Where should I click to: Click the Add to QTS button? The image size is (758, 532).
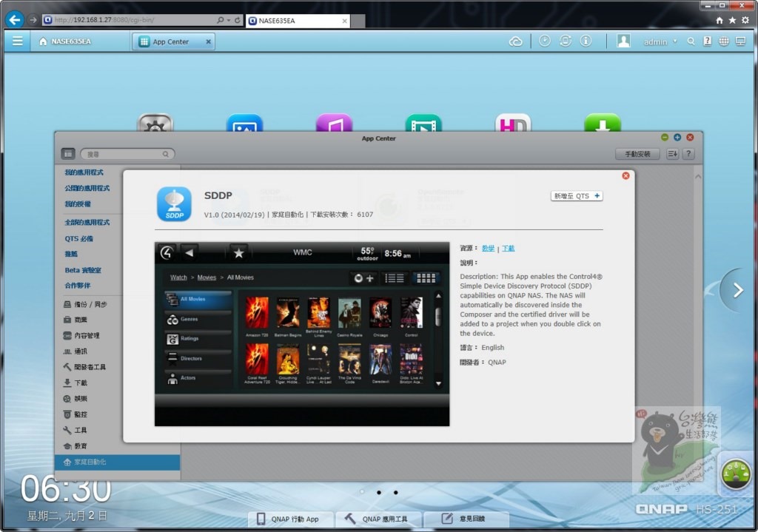(x=577, y=195)
